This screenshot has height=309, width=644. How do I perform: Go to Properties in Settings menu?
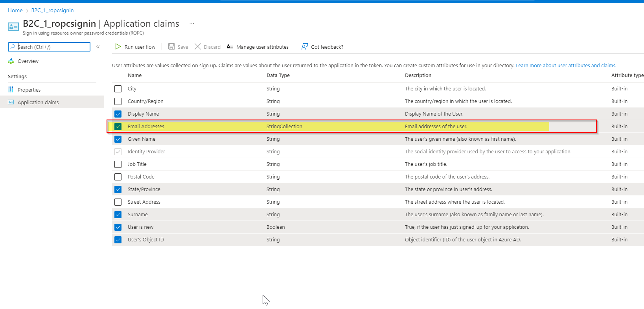(29, 90)
